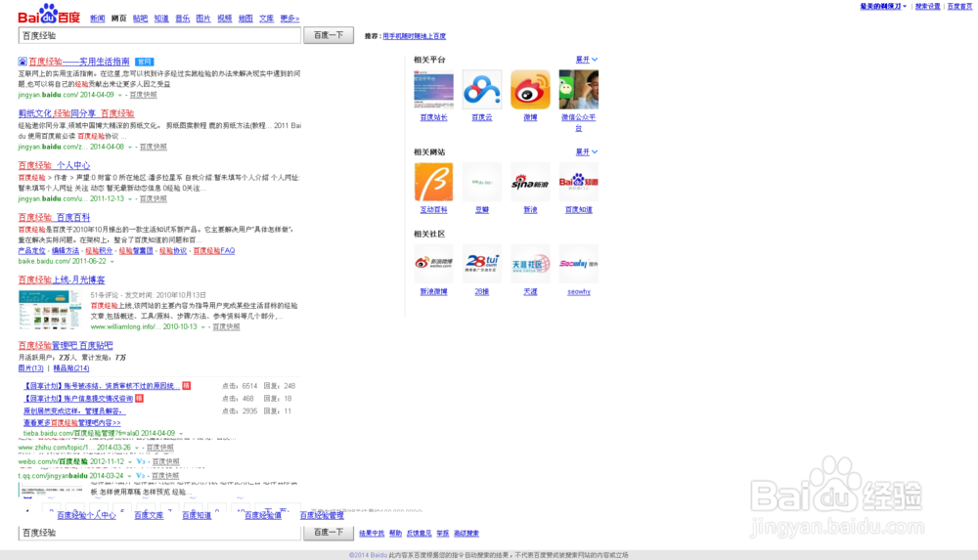The image size is (978, 560).
Task: Open dropdown arrow after jingyan.baidu.com 2014-04-09
Action: 119,96
